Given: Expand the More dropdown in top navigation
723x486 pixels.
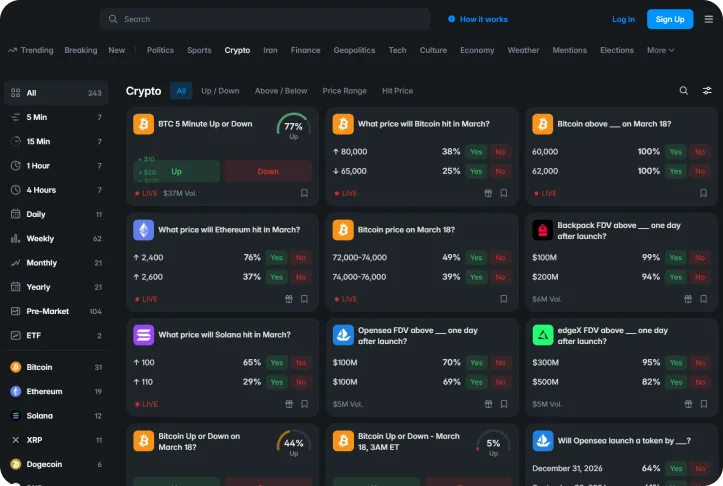Looking at the screenshot, I should click(x=660, y=50).
